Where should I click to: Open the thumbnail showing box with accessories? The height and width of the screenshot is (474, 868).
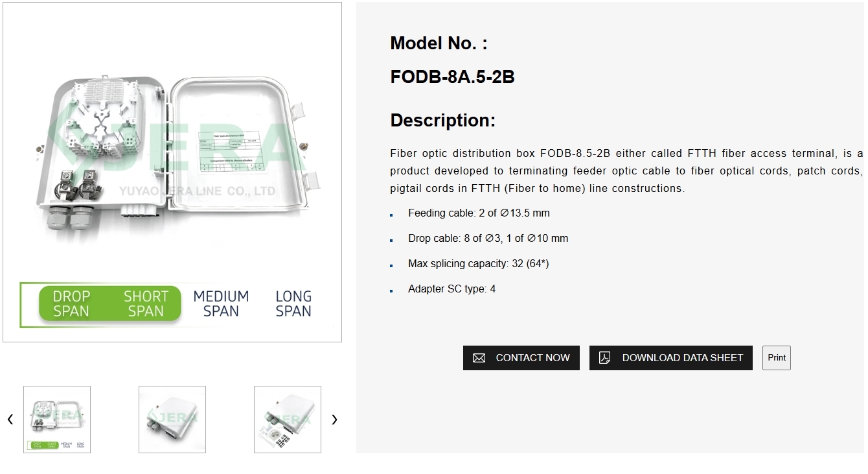pyautogui.click(x=288, y=420)
